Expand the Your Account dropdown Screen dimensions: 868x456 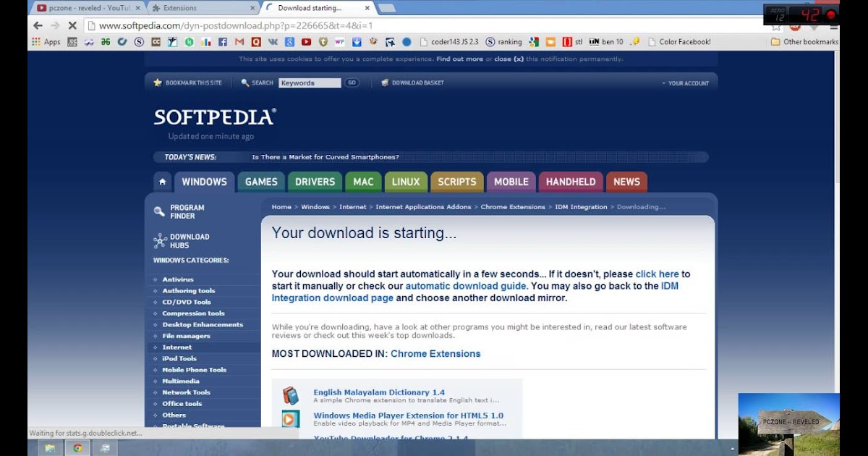[x=685, y=83]
